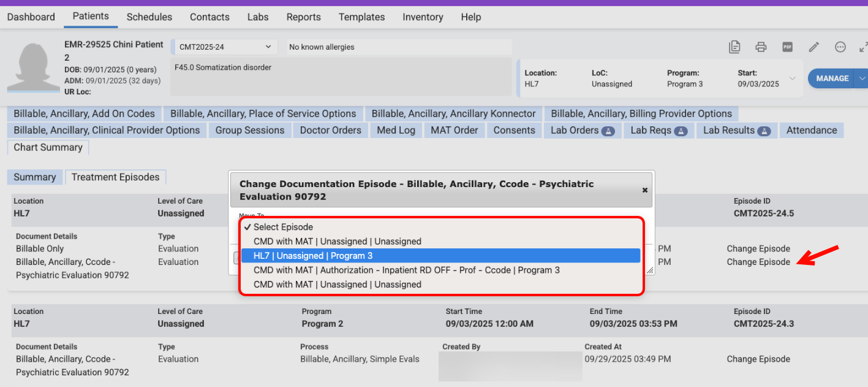This screenshot has height=387, width=868.
Task: Expand the location and program details chevron
Action: click(x=792, y=79)
